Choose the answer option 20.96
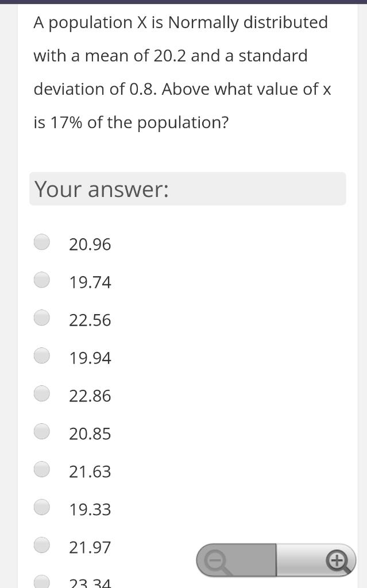 [x=90, y=244]
